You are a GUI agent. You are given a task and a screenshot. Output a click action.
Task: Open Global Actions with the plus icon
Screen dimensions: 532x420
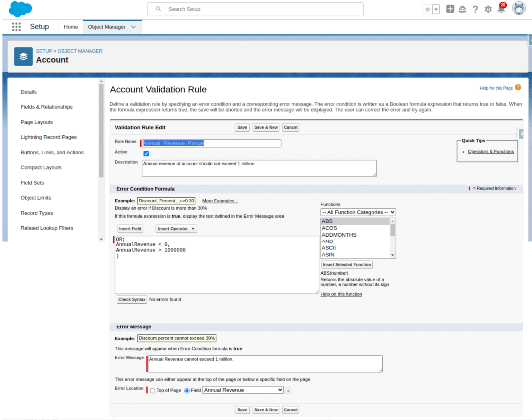(450, 9)
